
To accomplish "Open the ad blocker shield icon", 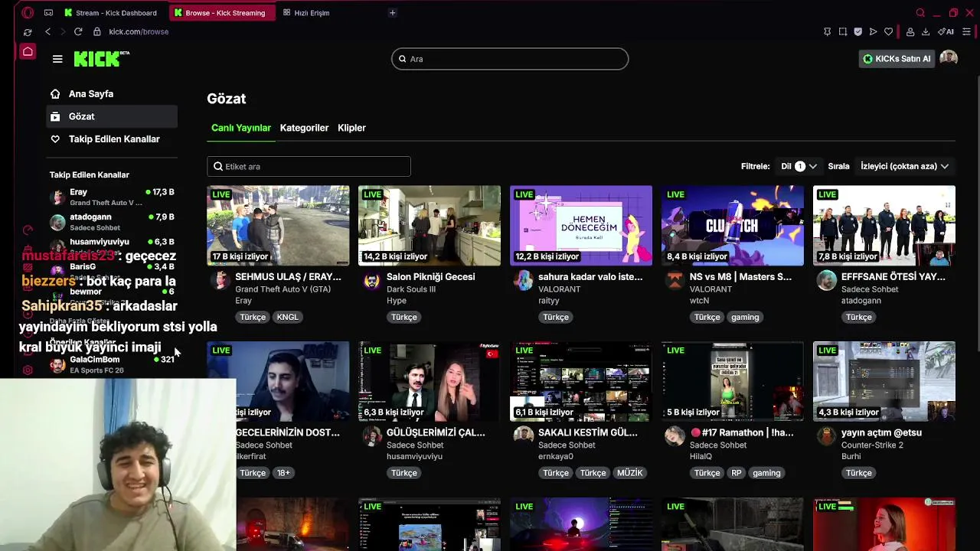I will [x=857, y=31].
